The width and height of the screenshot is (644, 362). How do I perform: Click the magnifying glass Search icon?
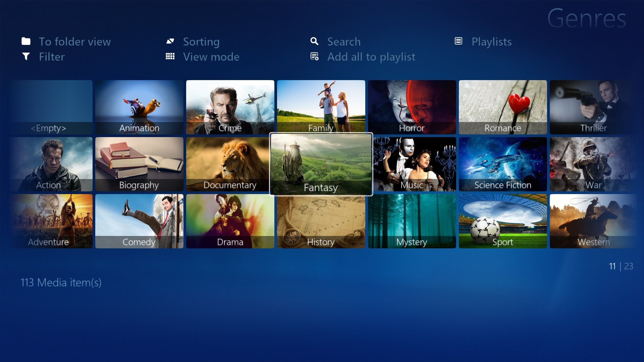314,41
